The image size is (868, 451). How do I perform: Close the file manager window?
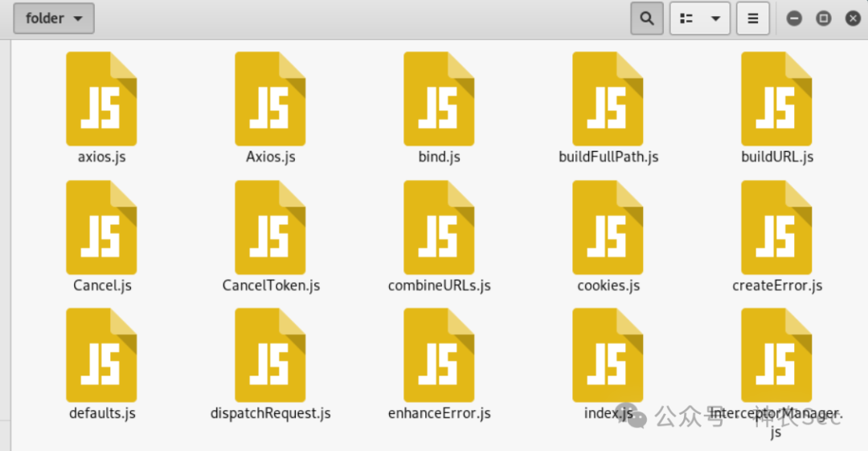coord(853,18)
